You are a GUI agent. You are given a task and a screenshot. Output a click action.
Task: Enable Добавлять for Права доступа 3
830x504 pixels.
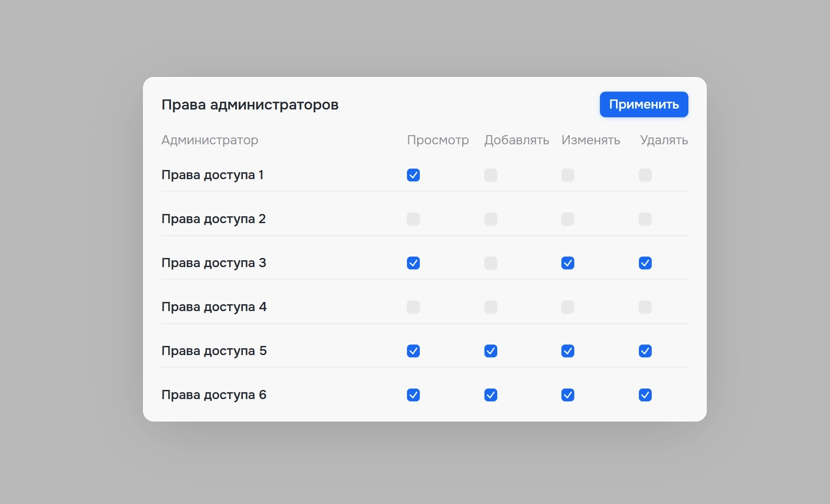(x=491, y=263)
